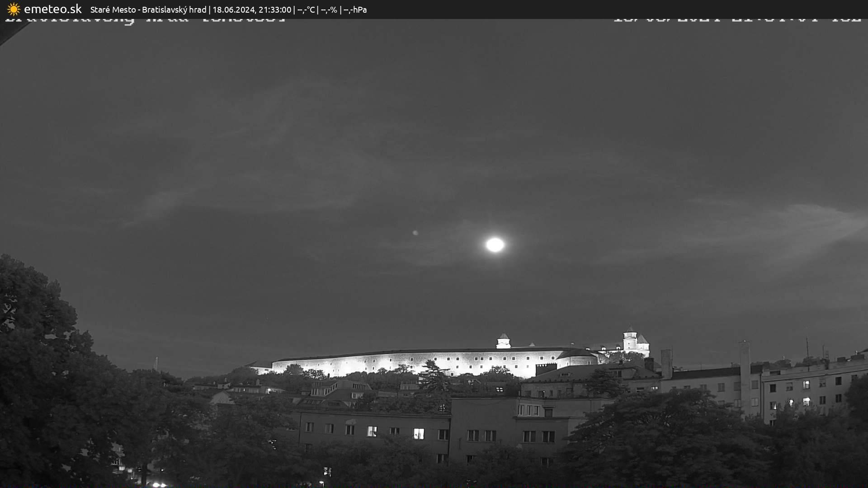Click the Staré Mesto - Bratislavský hrad title

(x=148, y=9)
